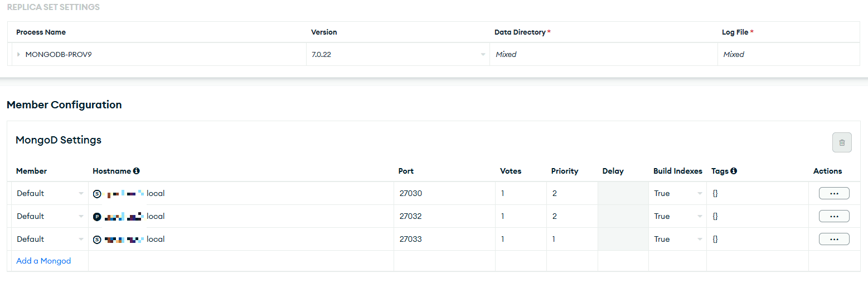The width and height of the screenshot is (868, 282).
Task: Click the Hostname info icon
Action: (x=137, y=171)
